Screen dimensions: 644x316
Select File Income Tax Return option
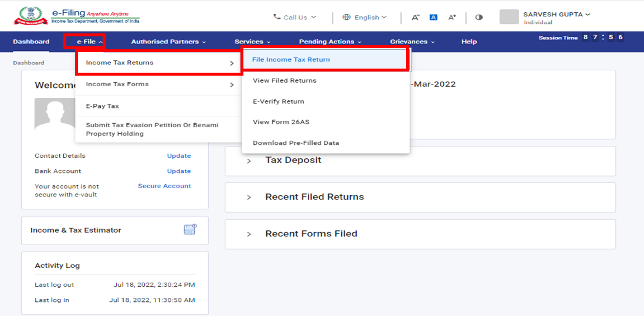pos(291,59)
